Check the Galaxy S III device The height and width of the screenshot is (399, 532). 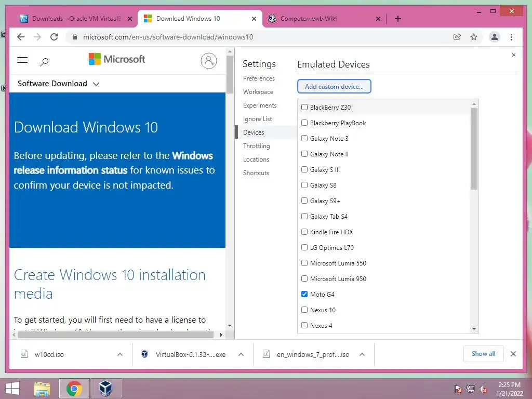tap(304, 170)
